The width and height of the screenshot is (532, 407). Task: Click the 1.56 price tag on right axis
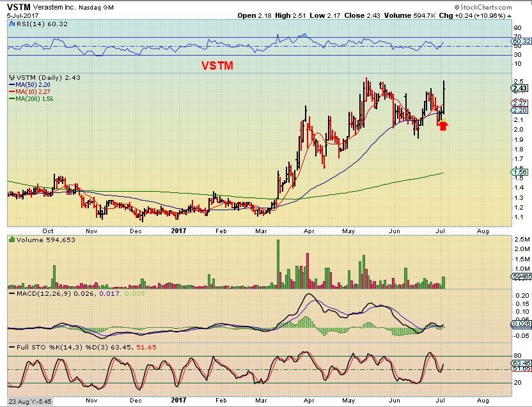click(x=519, y=173)
